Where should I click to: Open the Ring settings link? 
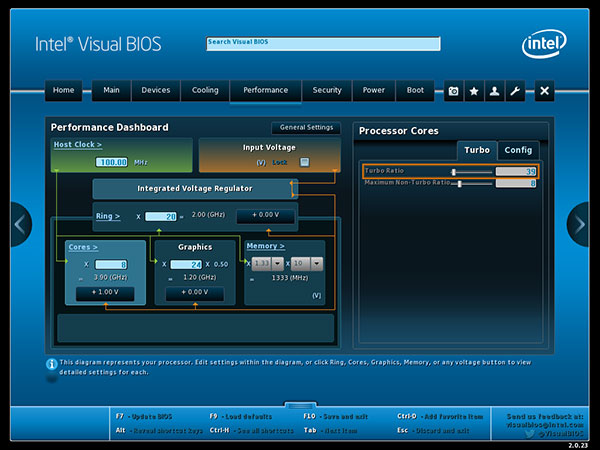[108, 216]
